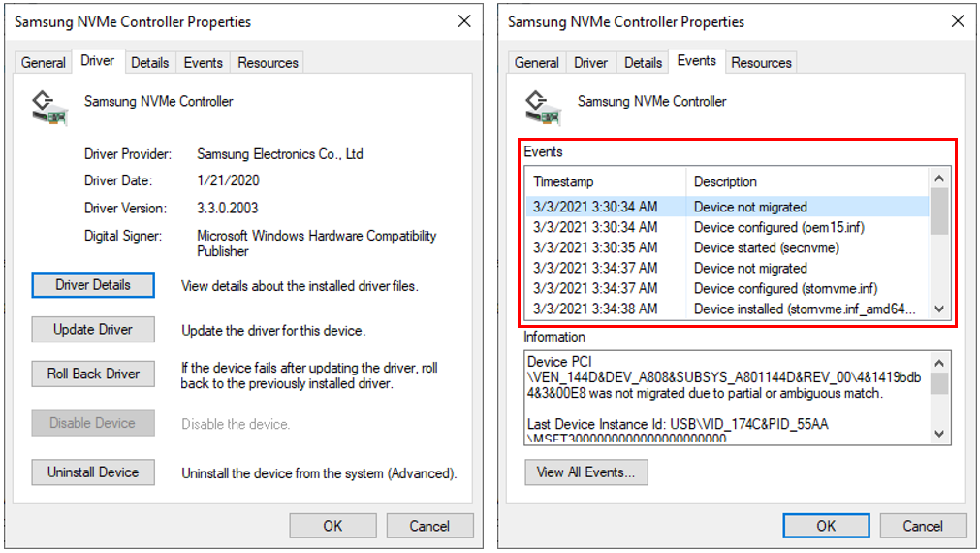980x553 pixels.
Task: Switch to the Details tab in the left dialog
Action: pyautogui.click(x=150, y=62)
